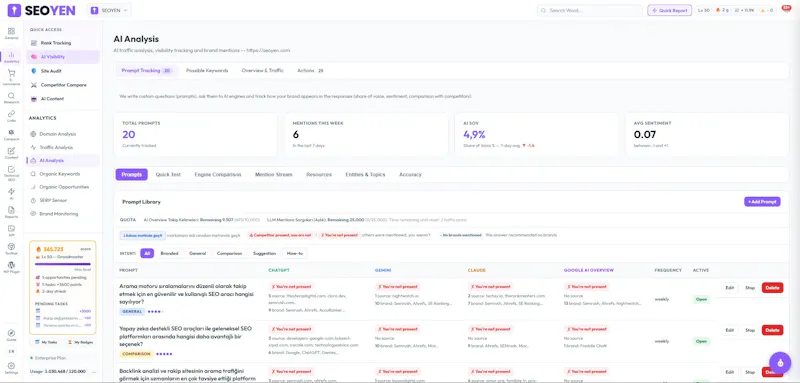Expand the SEOYEN project dropdown

(x=109, y=10)
